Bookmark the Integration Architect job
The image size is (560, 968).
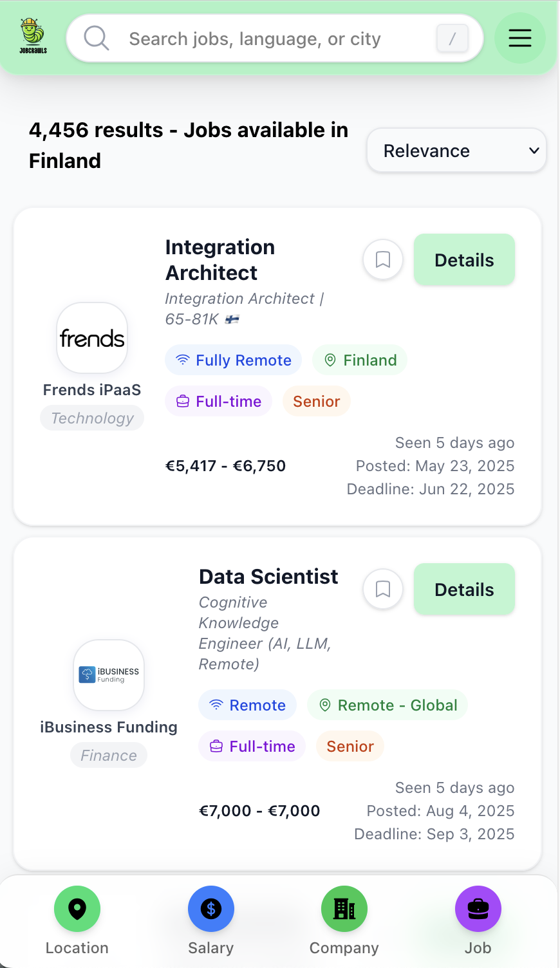pos(383,260)
